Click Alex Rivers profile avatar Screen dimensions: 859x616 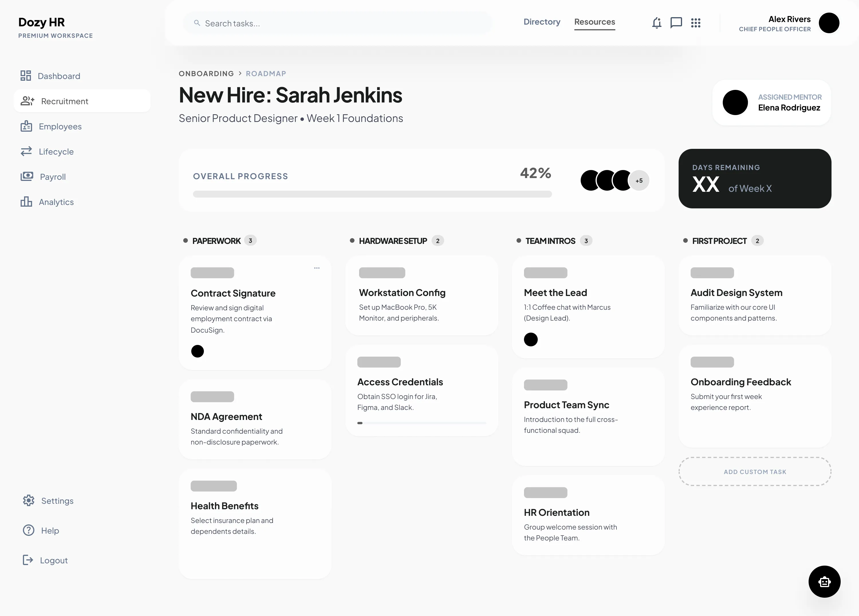829,23
